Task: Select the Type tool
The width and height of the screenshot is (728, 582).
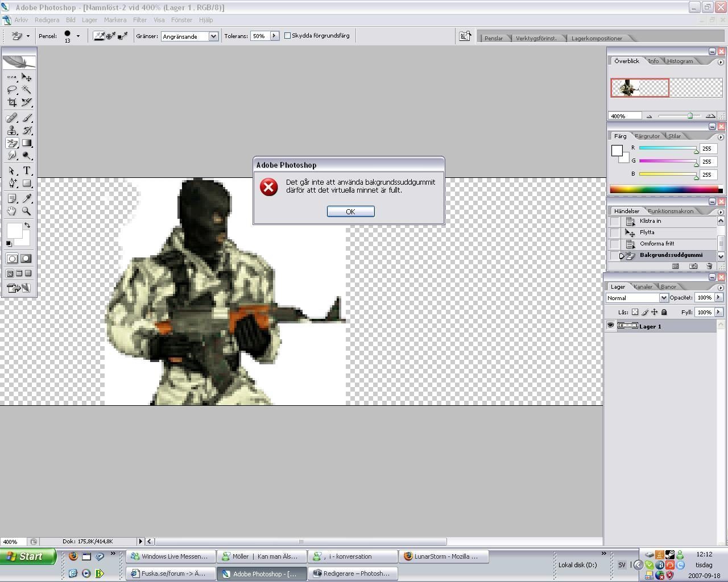Action: [x=26, y=171]
